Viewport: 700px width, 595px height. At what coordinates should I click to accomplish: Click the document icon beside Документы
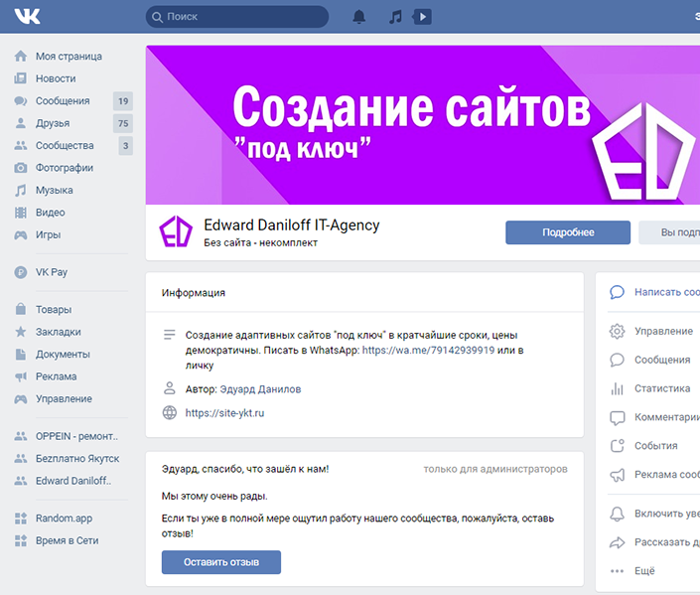coord(21,355)
